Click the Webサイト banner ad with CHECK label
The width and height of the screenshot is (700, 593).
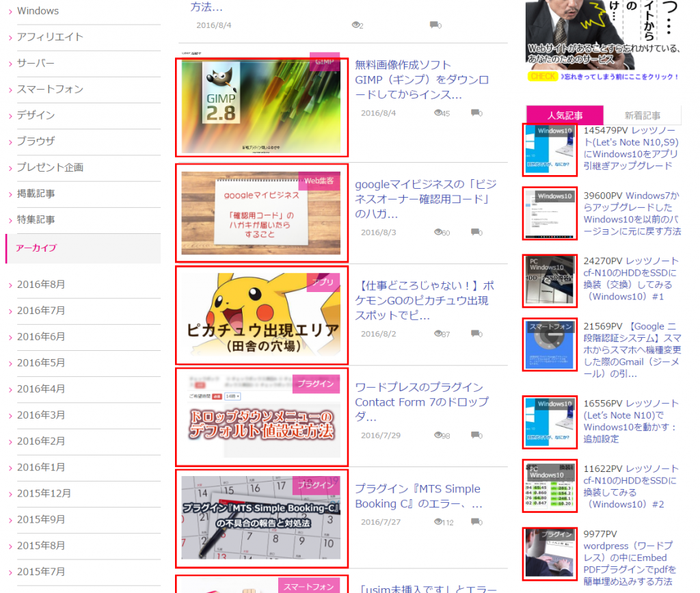point(604,41)
